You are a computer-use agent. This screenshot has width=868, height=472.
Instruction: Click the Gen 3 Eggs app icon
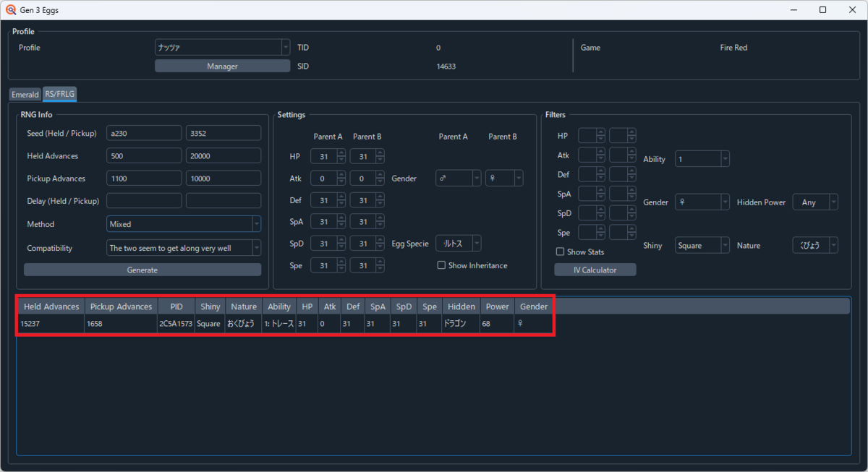11,9
